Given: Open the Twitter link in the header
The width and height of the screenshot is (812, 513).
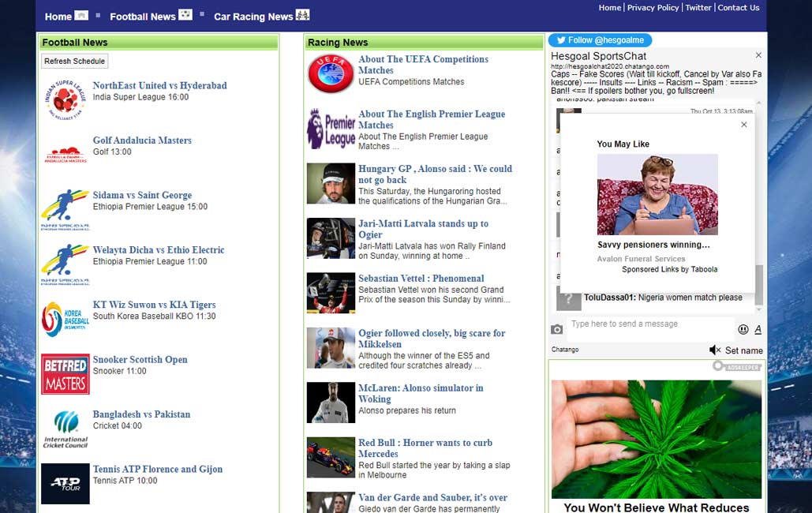Looking at the screenshot, I should click(698, 8).
